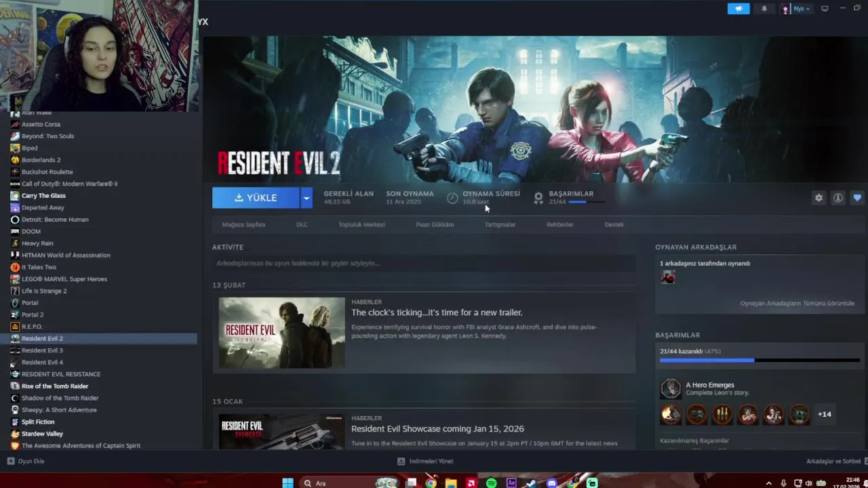Open the Resident Evil Showcase news thumbnail
This screenshot has height=488, width=868.
point(281,432)
